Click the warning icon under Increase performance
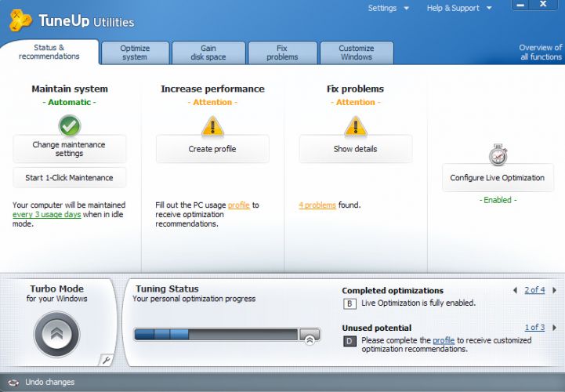The height and width of the screenshot is (392, 565). 212,126
